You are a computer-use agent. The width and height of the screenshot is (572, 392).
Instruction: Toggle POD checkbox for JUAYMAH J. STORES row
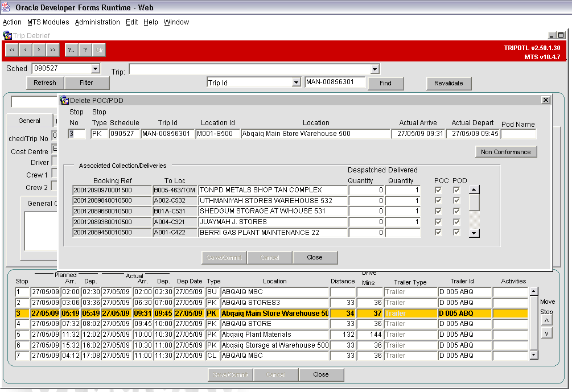pos(456,222)
